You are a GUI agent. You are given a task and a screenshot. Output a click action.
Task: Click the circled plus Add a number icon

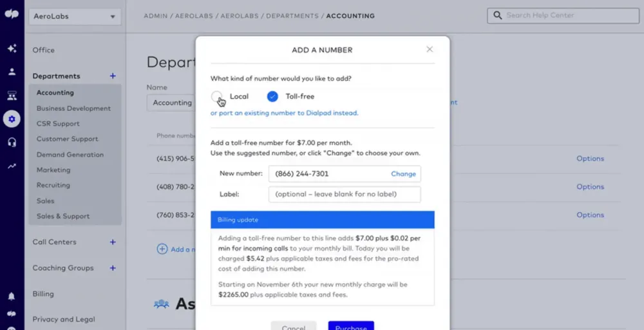162,249
